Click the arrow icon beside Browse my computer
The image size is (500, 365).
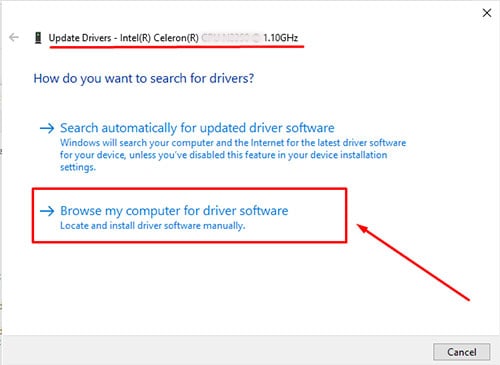point(47,211)
